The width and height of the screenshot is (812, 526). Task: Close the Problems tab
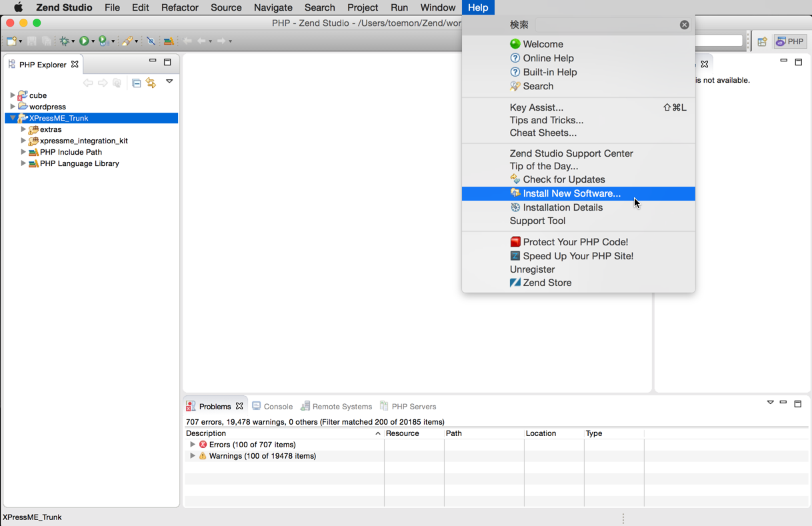tap(239, 406)
